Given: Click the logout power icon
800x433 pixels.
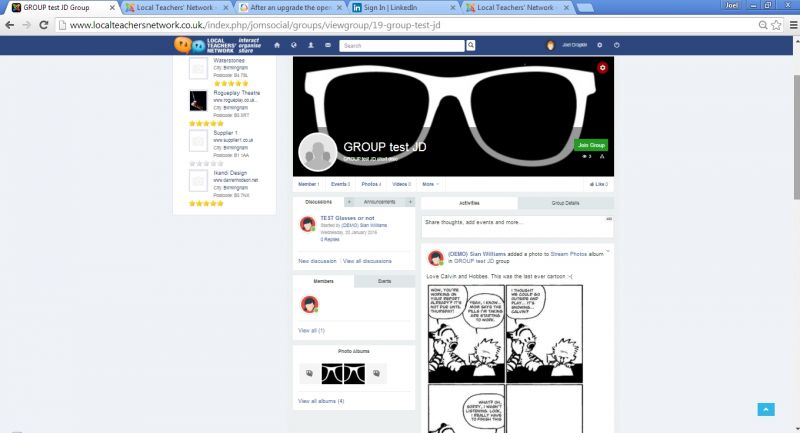Looking at the screenshot, I should pos(616,45).
